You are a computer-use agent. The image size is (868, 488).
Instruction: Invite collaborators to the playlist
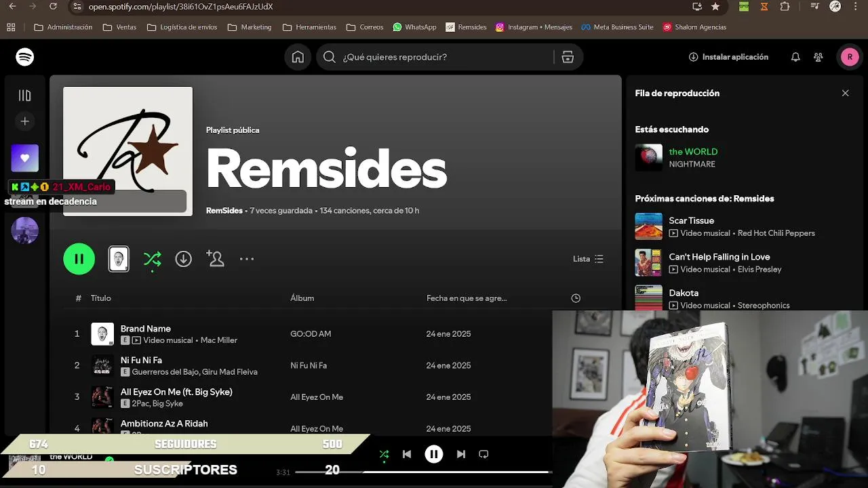[215, 259]
